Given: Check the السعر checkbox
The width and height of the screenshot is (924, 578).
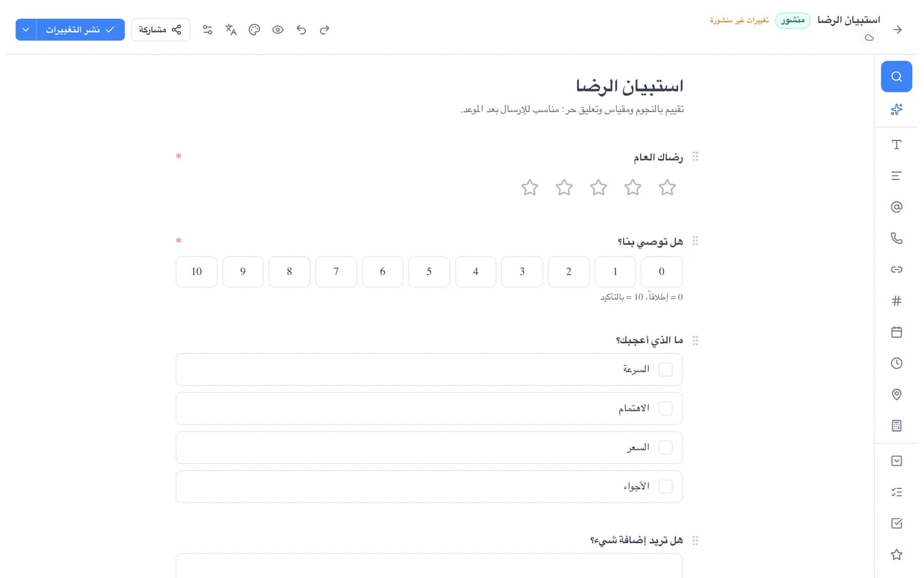Looking at the screenshot, I should tap(665, 447).
